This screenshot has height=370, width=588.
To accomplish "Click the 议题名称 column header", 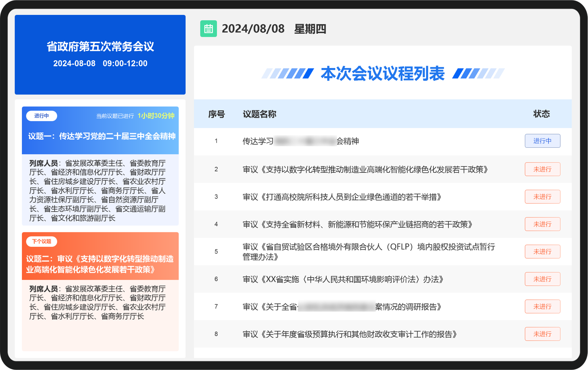I will [x=259, y=114].
